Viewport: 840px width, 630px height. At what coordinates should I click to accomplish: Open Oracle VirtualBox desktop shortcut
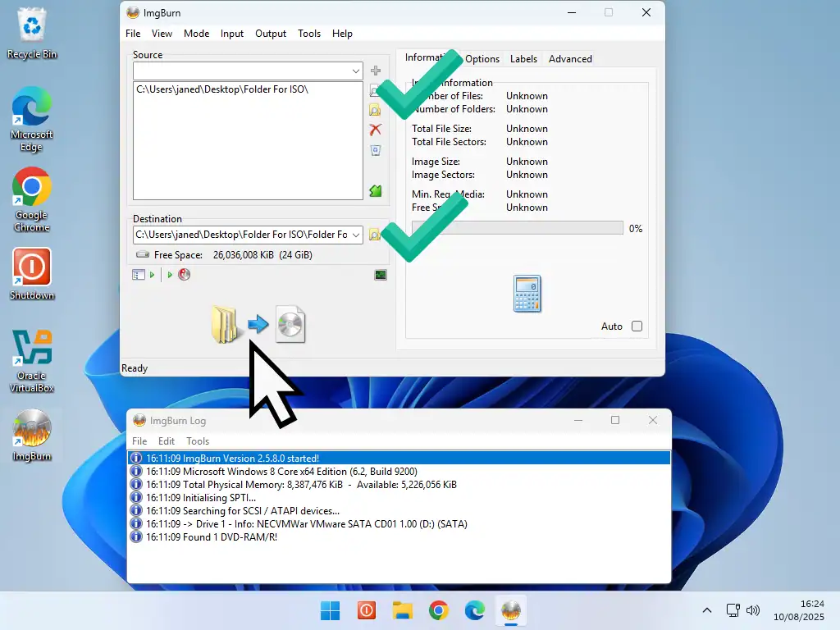click(32, 361)
